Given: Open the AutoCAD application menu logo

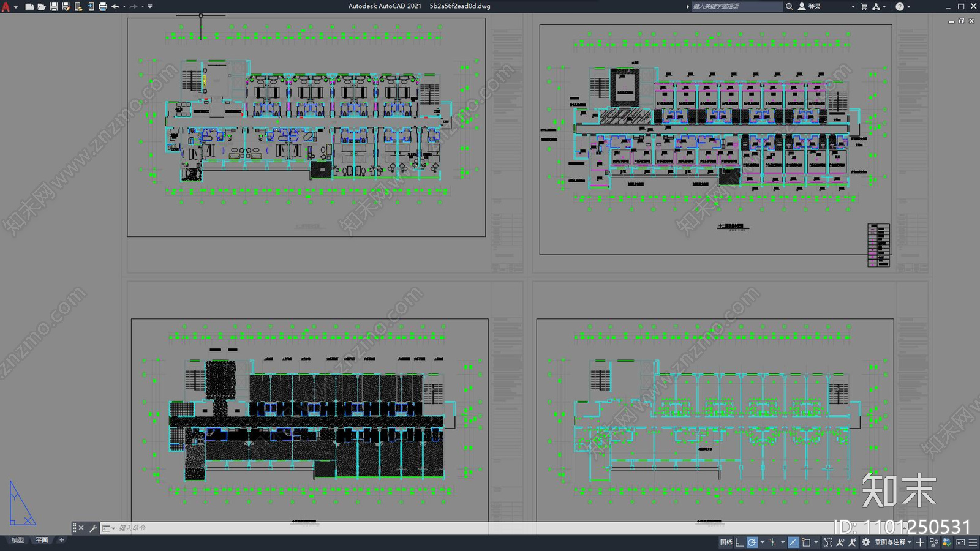Looking at the screenshot, I should point(6,6).
